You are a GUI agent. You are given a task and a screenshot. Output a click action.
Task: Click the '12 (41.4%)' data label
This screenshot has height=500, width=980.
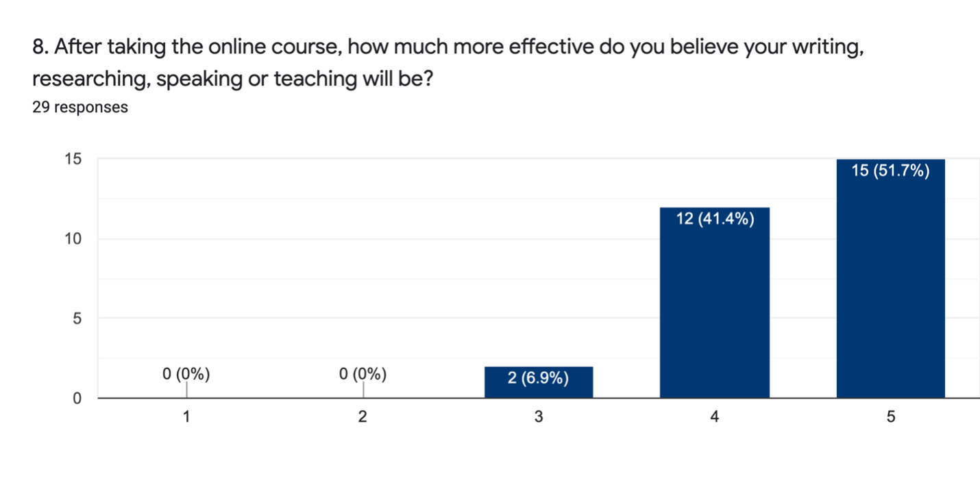(714, 219)
